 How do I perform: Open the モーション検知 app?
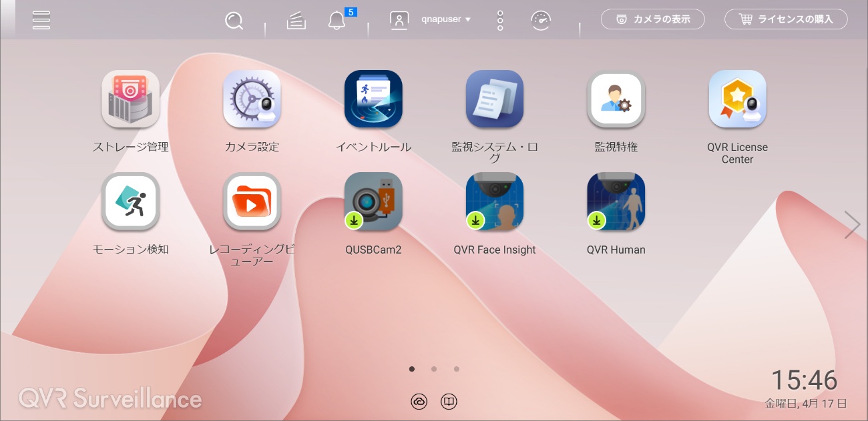click(x=130, y=201)
